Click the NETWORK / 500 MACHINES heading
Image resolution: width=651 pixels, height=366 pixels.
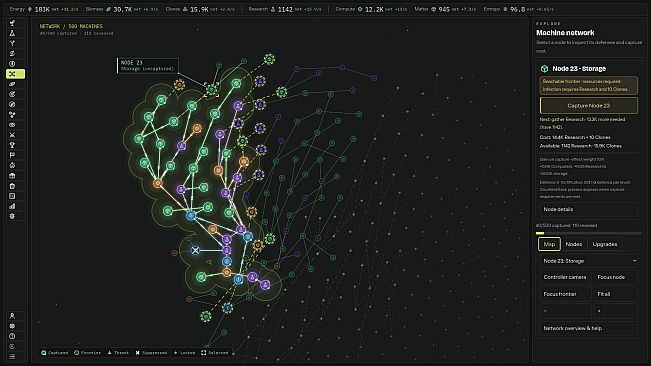[71, 26]
